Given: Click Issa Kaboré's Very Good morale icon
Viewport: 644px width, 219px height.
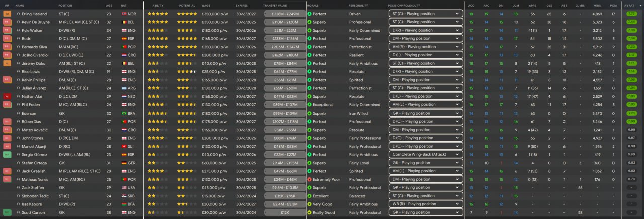Looking at the screenshot, I should click(309, 204).
